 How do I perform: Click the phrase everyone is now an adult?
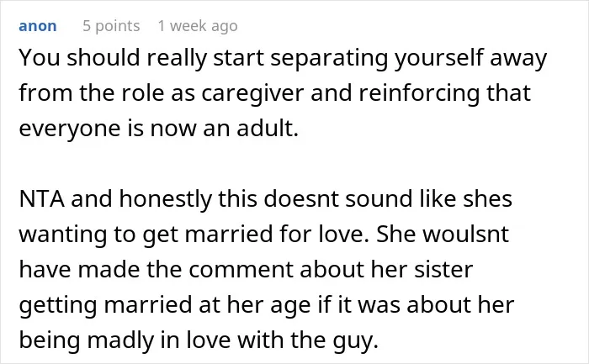[158, 129]
